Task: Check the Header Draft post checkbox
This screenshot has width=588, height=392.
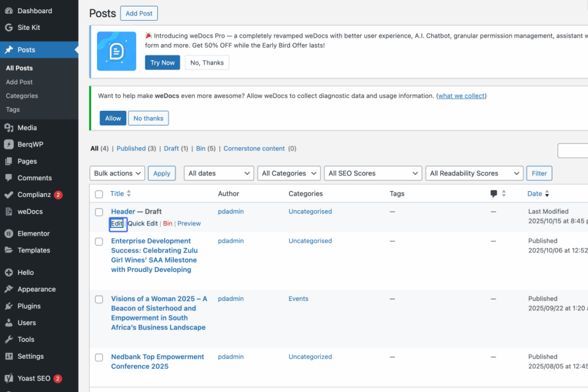Action: tap(99, 212)
